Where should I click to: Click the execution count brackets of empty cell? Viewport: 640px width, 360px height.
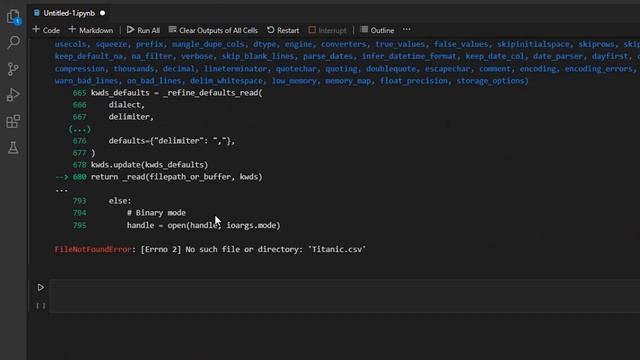[x=41, y=306]
